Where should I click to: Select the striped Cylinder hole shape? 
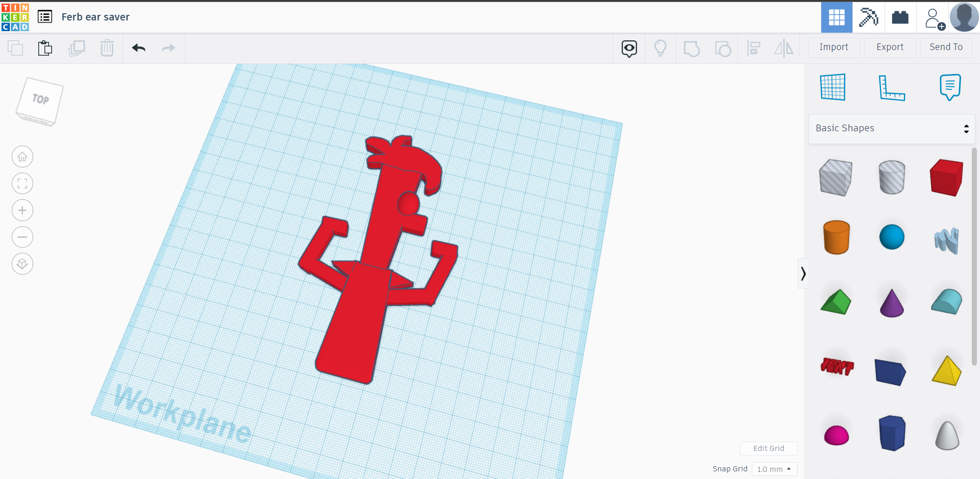pyautogui.click(x=892, y=177)
